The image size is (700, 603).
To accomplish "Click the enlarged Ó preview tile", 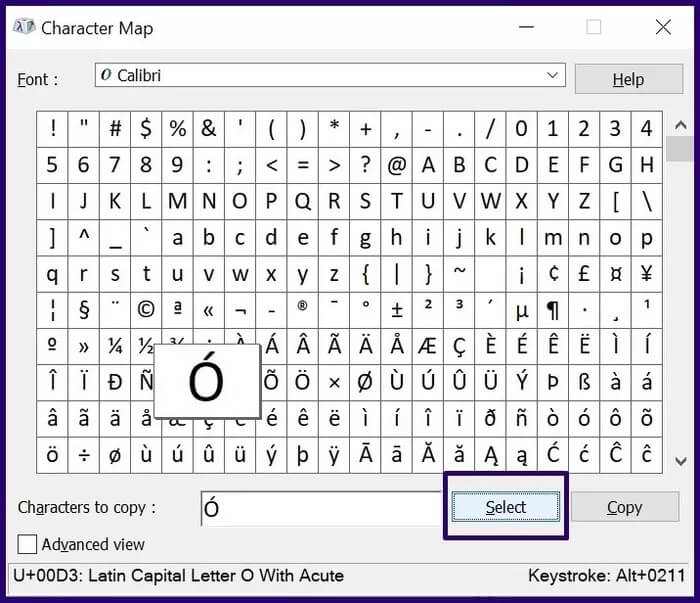I will tap(207, 381).
